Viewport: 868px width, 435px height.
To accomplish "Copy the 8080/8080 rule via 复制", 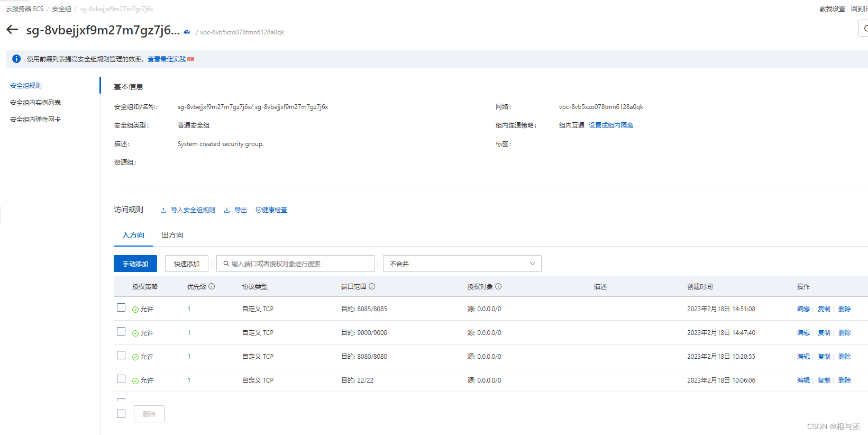I will 824,357.
